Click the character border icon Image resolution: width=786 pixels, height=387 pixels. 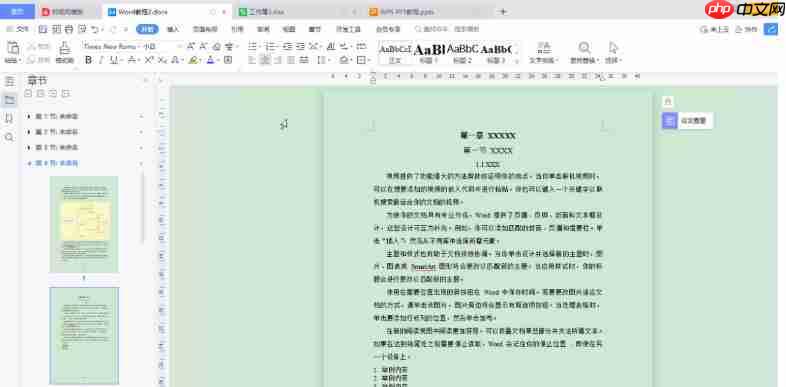click(228, 61)
